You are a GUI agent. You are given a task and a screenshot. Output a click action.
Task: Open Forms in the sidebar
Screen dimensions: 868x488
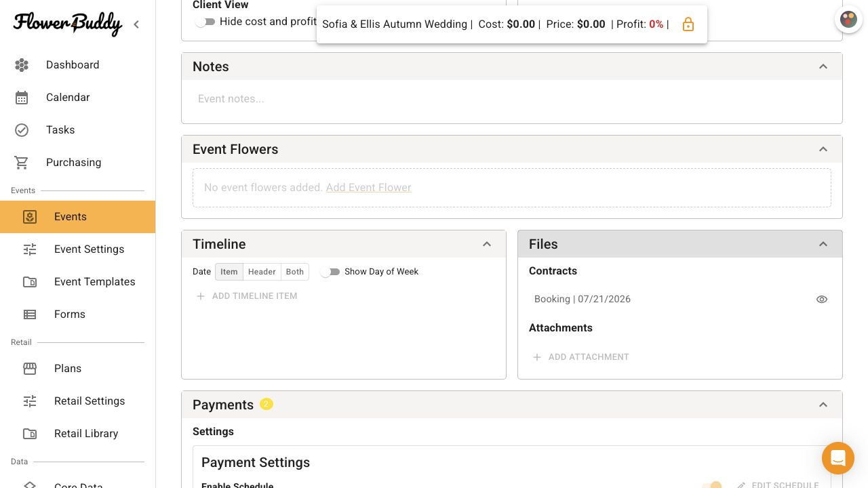click(77, 314)
